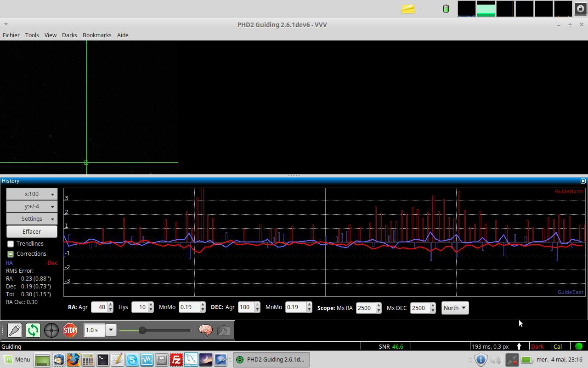Click the green status indicator light

pos(579,346)
